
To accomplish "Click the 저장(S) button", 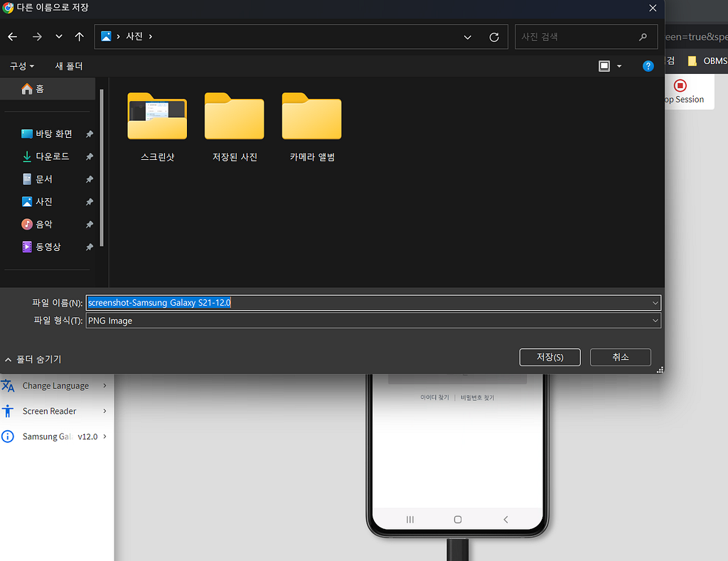I will coord(550,357).
